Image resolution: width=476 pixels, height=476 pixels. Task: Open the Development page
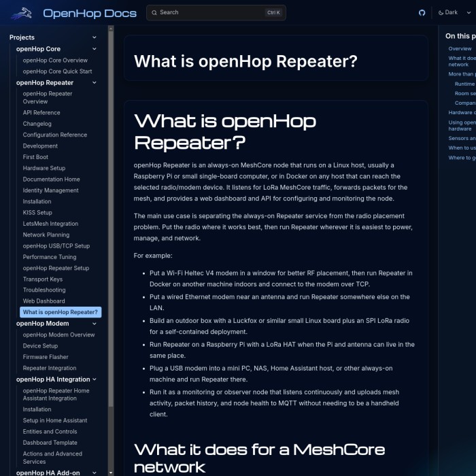coord(40,146)
